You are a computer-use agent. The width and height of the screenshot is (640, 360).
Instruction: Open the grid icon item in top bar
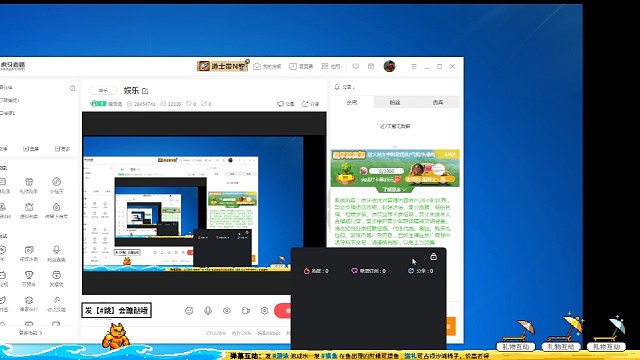(331, 66)
